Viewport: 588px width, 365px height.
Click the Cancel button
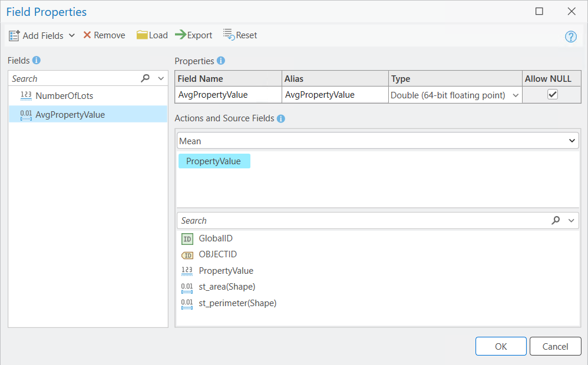coord(555,346)
